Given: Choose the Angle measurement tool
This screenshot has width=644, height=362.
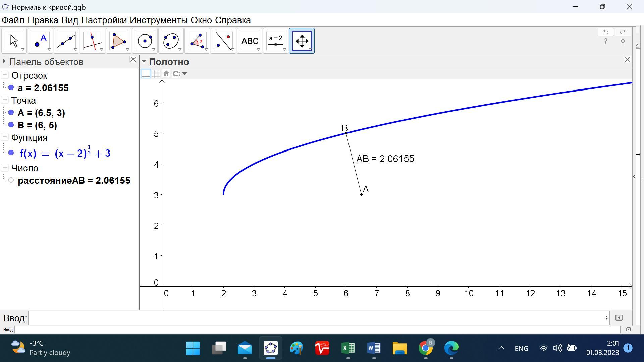Looking at the screenshot, I should coord(197,41).
